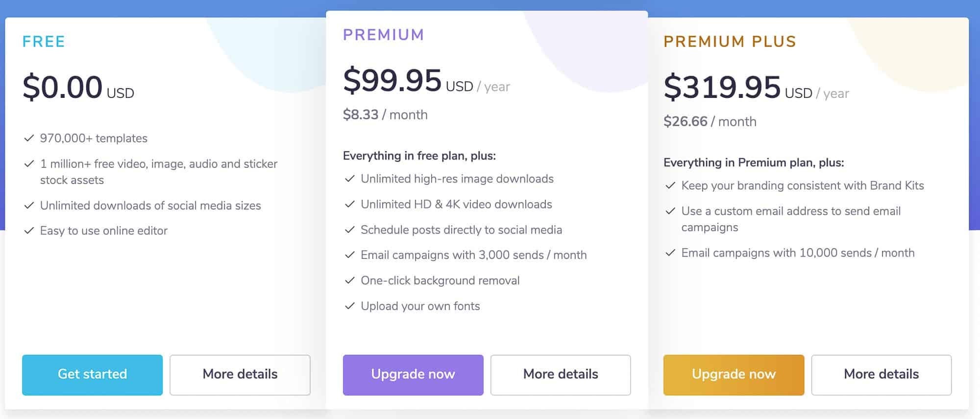Click 'Everything in free plan, plus:' label
980x419 pixels.
pos(419,156)
